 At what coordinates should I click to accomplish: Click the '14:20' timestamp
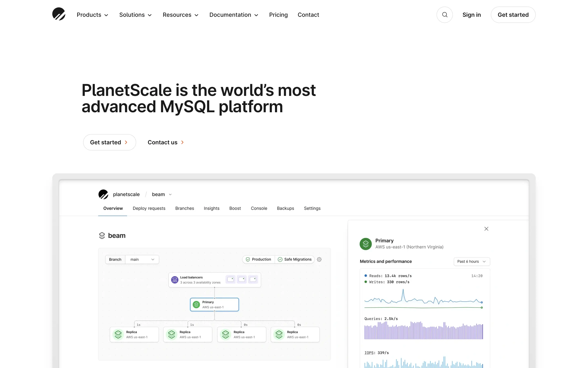(477, 276)
